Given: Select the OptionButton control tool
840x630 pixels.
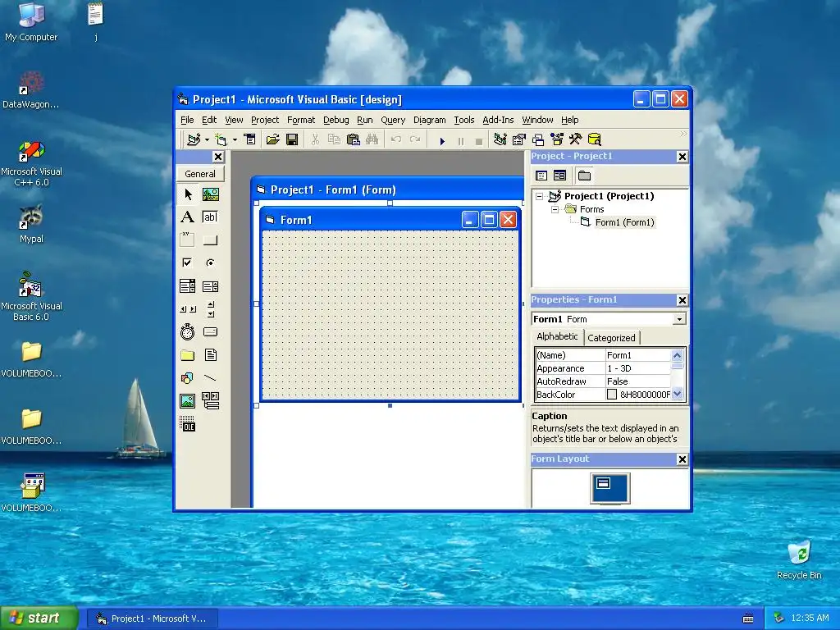Looking at the screenshot, I should (x=211, y=262).
